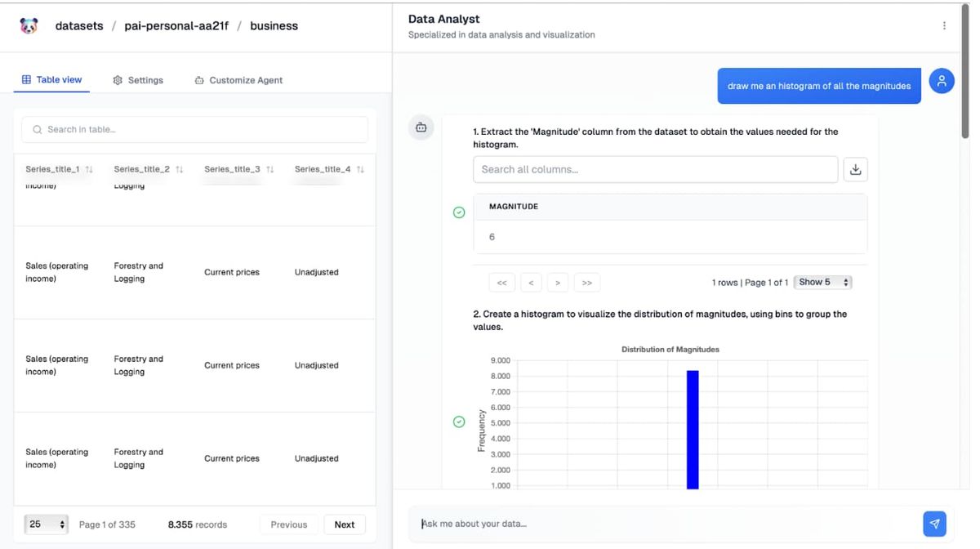The width and height of the screenshot is (980, 549).
Task: Sort the Series_title_2 column header
Action: [x=179, y=170]
